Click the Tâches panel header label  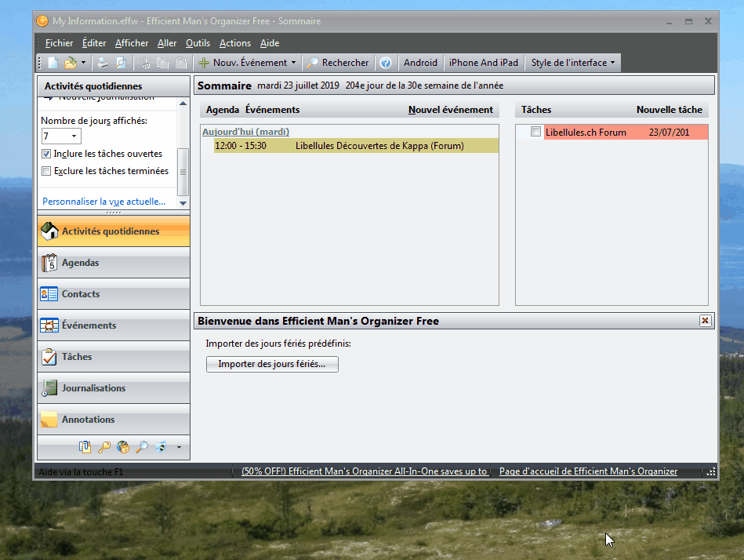536,110
